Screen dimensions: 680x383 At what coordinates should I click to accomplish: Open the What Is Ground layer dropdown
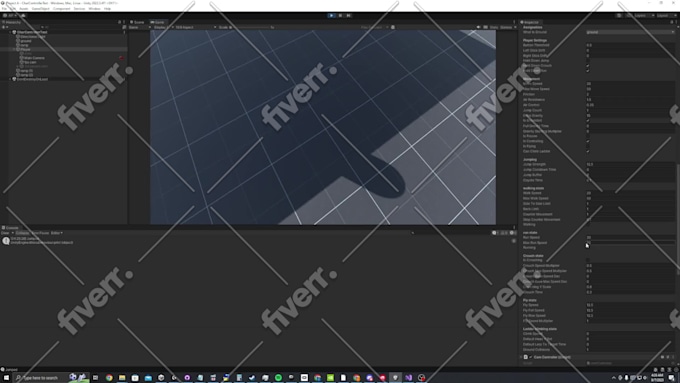[630, 32]
